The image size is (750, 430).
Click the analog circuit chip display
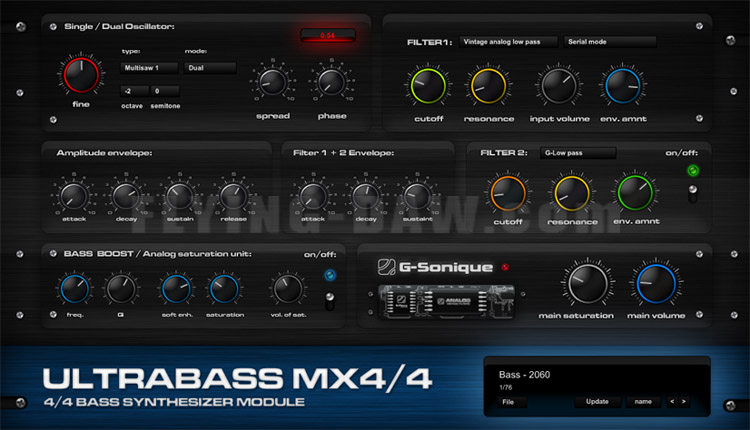pos(446,301)
